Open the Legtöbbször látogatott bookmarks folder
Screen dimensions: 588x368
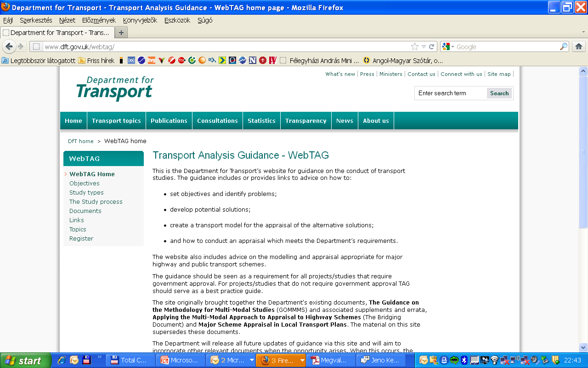[x=39, y=60]
